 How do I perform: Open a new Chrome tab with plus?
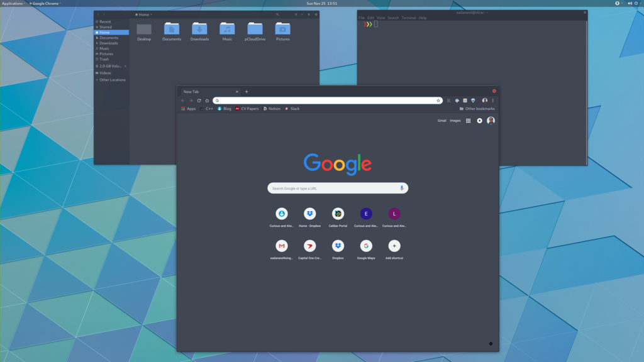[x=247, y=92]
